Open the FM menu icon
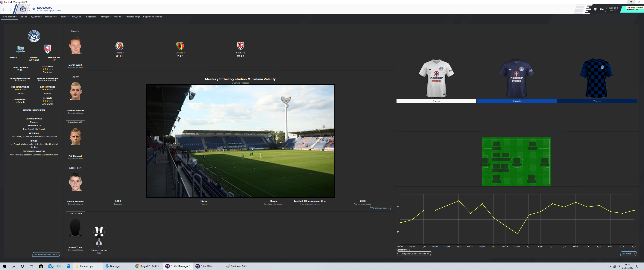The height and width of the screenshot is (270, 644). 602,9
